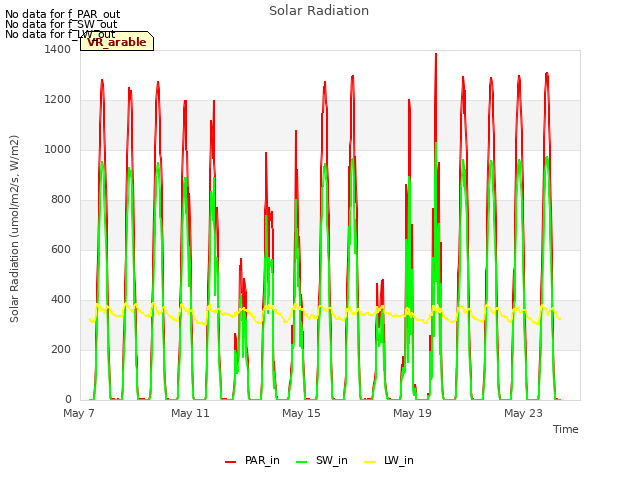This screenshot has height=480, width=640.
Task: Click the Time axis title
Action: pyautogui.click(x=566, y=429)
